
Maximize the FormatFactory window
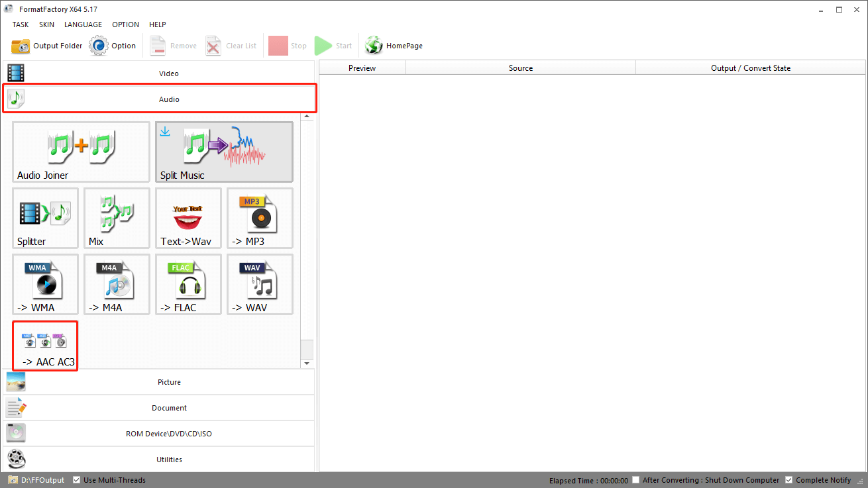(839, 9)
